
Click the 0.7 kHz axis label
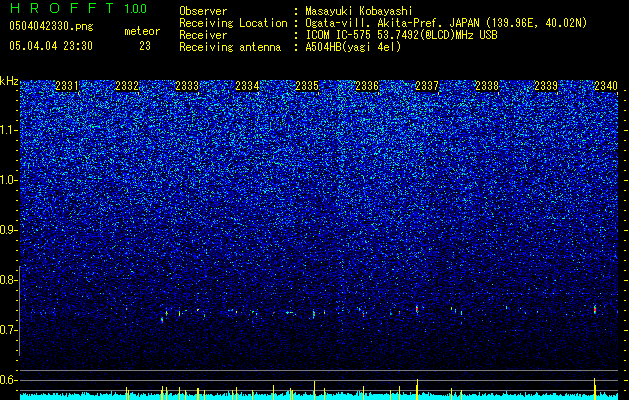pos(9,330)
